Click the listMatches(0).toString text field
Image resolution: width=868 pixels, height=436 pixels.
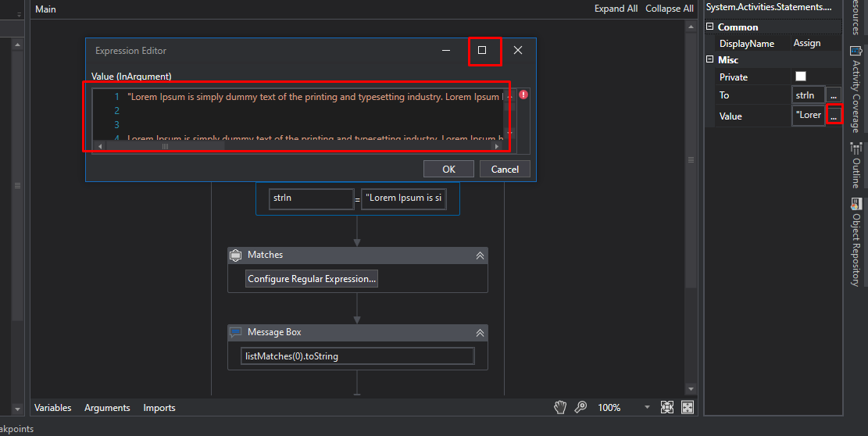tap(358, 356)
